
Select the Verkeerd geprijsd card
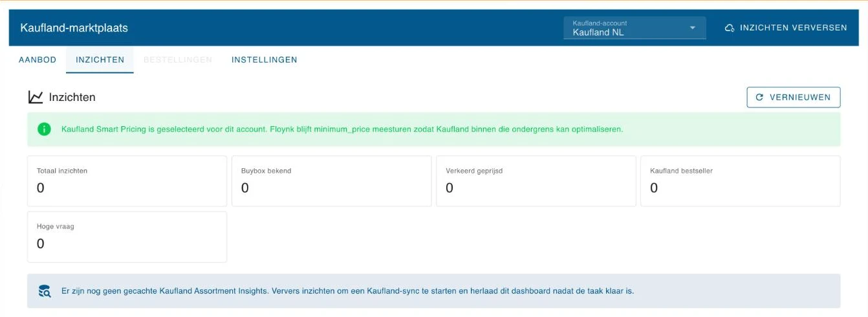pos(536,181)
